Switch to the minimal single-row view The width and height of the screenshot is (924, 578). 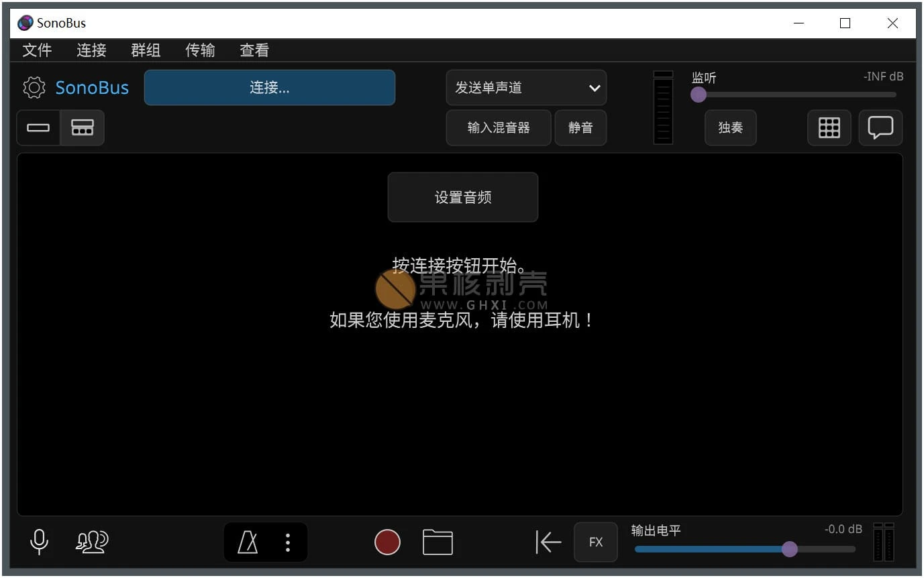[x=38, y=128]
